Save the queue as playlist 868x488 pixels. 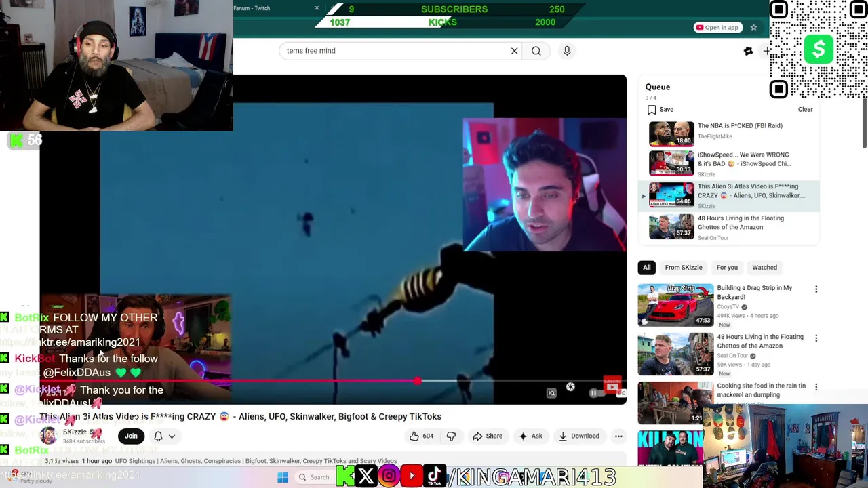[x=660, y=109]
